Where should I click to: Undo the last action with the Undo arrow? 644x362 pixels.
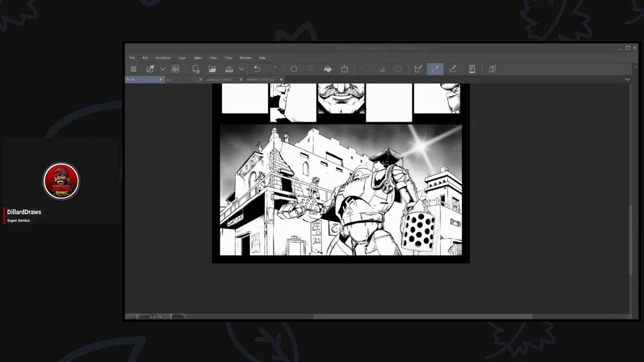tap(257, 69)
